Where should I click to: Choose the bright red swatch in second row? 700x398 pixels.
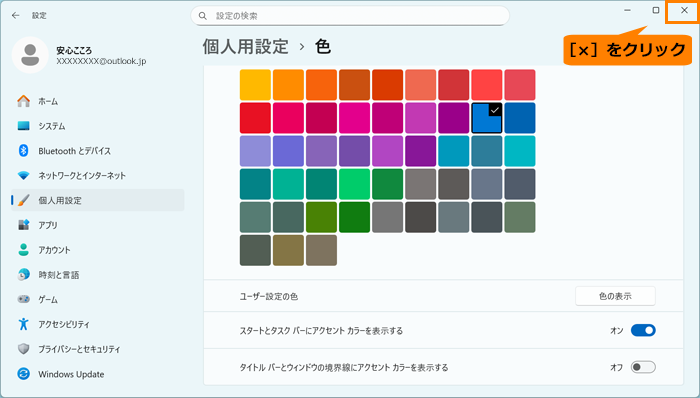[x=255, y=118]
